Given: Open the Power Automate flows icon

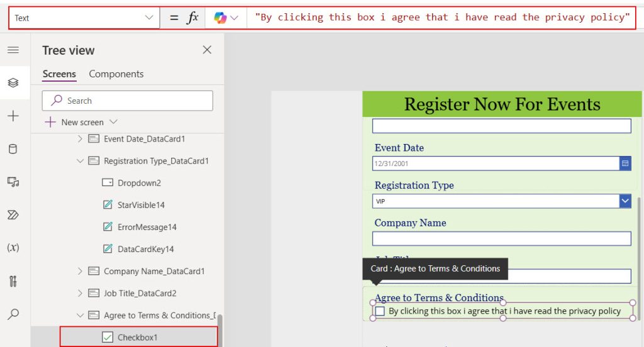Looking at the screenshot, I should click(13, 215).
